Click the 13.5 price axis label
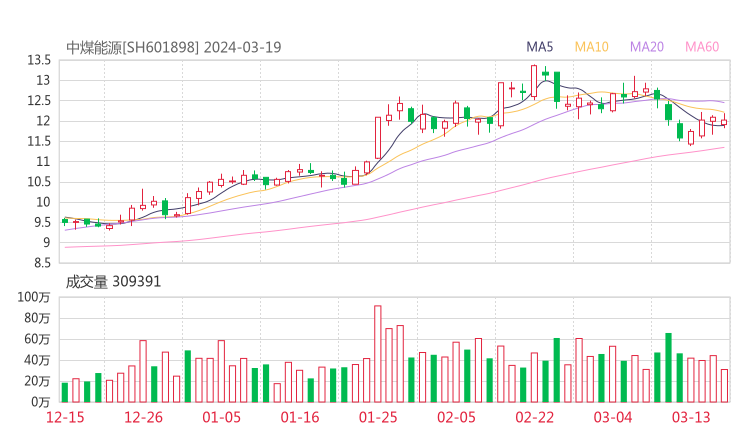The image size is (740, 440). [x=39, y=60]
